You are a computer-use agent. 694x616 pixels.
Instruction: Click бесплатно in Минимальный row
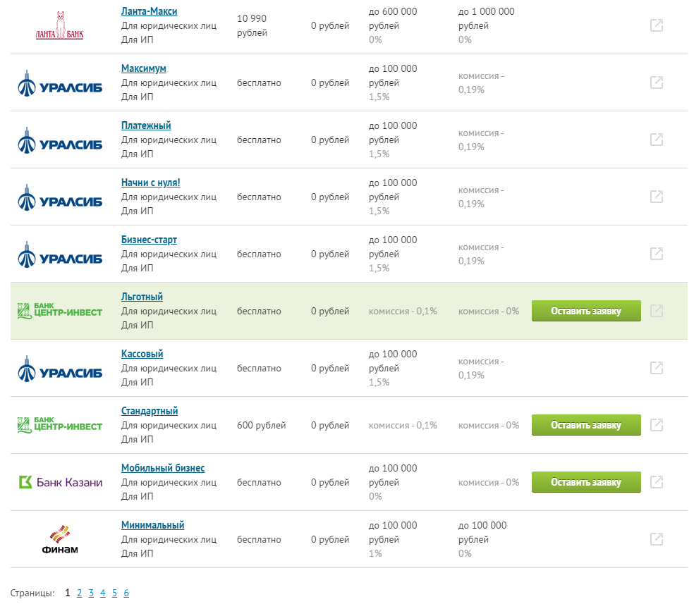pyautogui.click(x=259, y=539)
